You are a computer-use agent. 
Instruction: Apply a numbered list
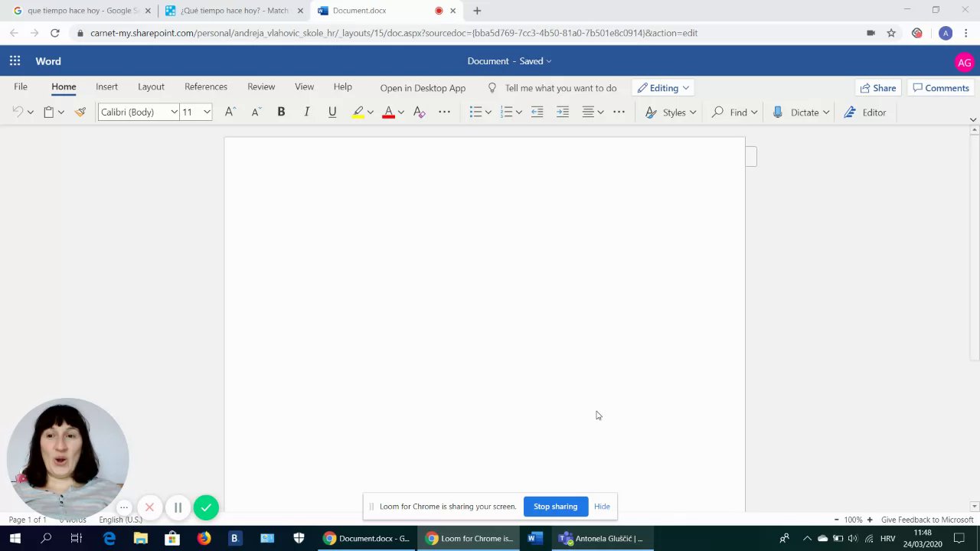506,112
